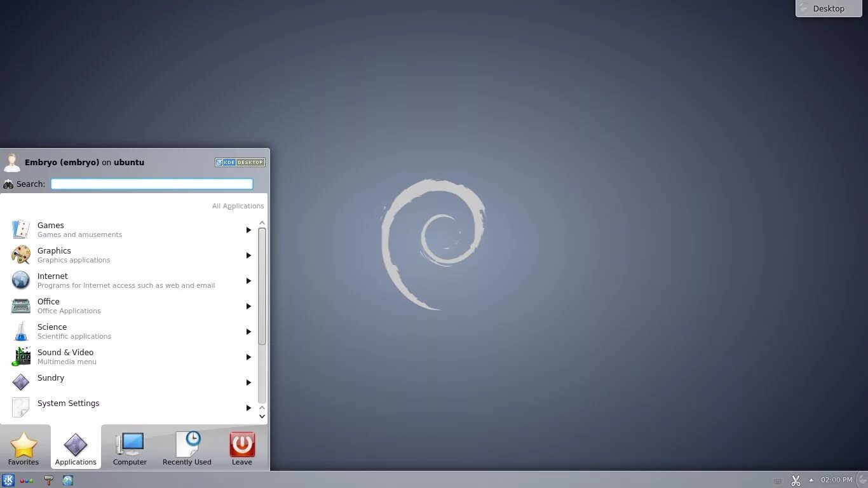Click the Graphics paint palette icon

click(20, 255)
